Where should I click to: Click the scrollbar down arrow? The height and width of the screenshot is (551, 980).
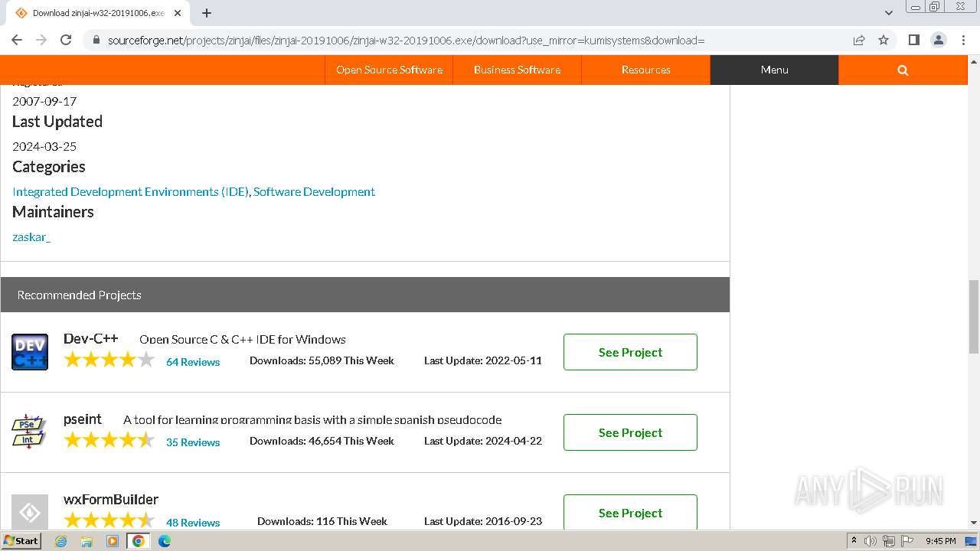pyautogui.click(x=974, y=523)
